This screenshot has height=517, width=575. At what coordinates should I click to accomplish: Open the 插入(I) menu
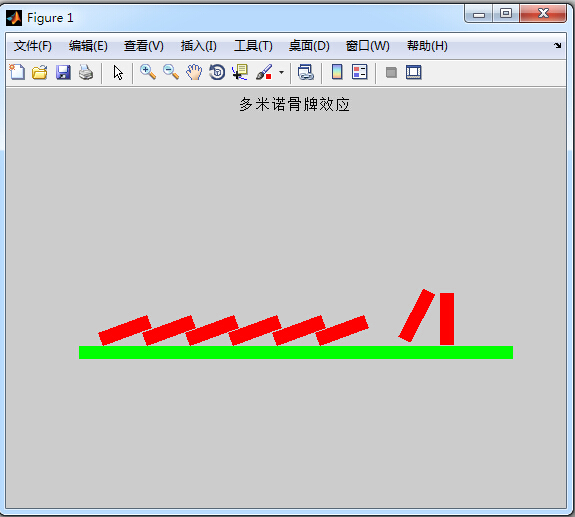pos(198,46)
